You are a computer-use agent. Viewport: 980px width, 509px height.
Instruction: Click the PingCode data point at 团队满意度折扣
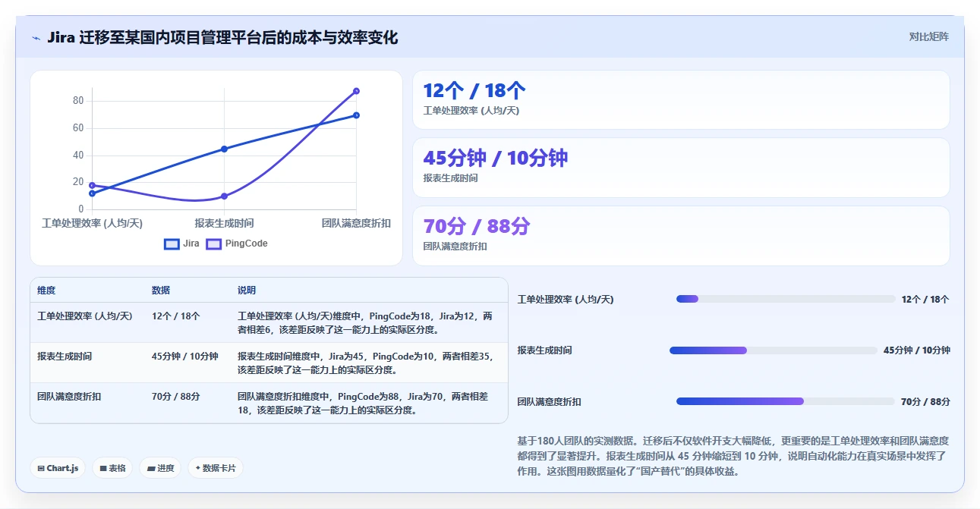[x=356, y=91]
